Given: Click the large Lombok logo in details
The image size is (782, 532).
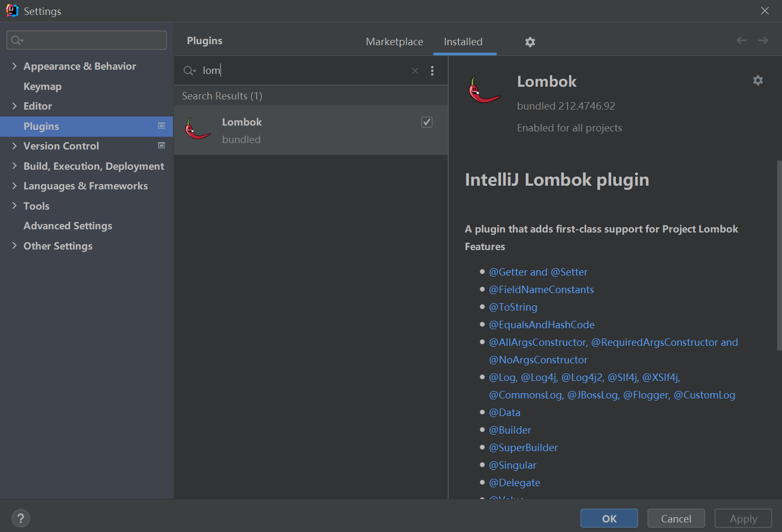Looking at the screenshot, I should 484,89.
